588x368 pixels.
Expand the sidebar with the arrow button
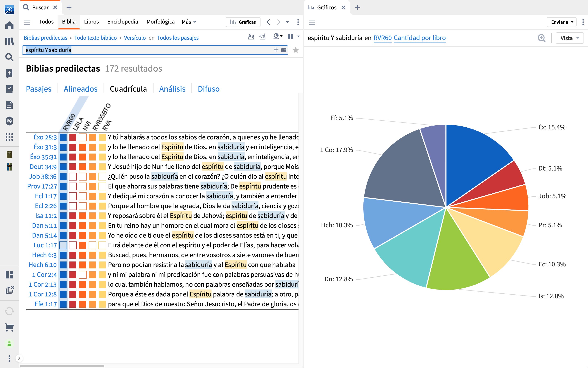[x=19, y=358]
